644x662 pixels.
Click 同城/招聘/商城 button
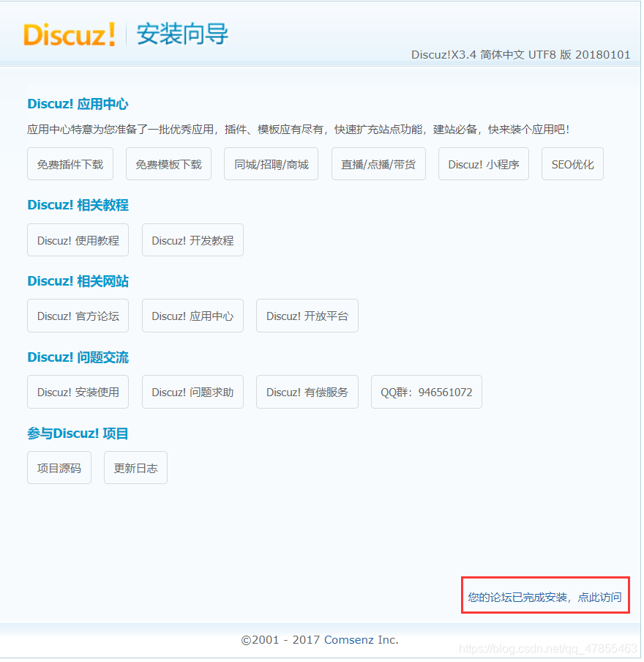(x=272, y=164)
